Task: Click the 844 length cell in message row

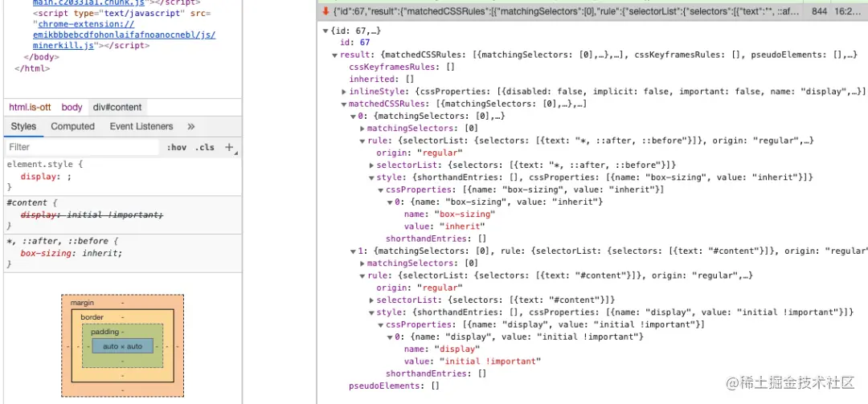Action: (819, 11)
